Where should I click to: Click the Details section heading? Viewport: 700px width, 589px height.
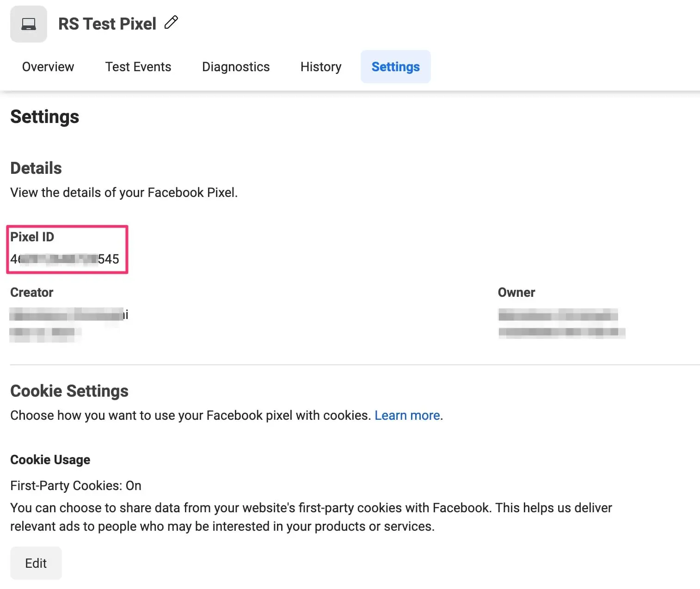click(36, 168)
